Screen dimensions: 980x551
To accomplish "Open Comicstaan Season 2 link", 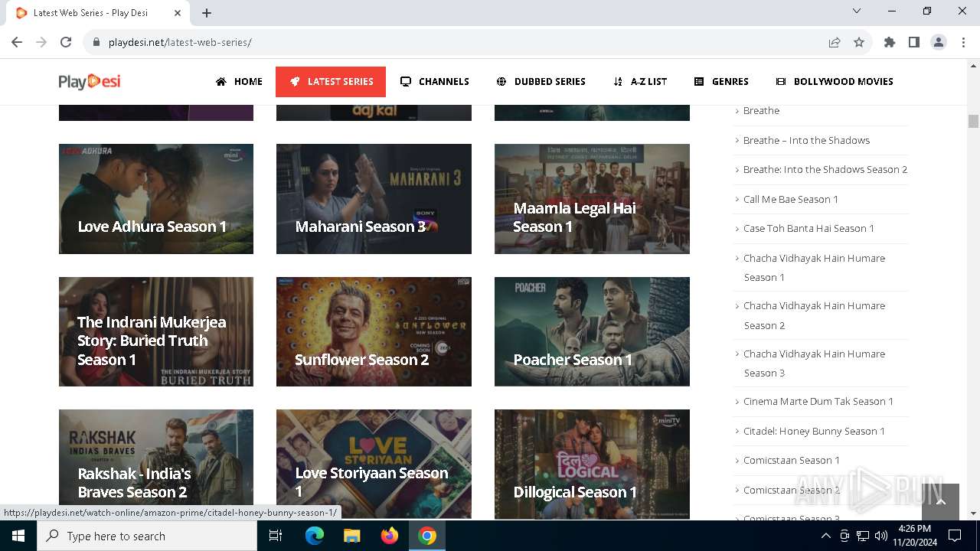I will (792, 490).
